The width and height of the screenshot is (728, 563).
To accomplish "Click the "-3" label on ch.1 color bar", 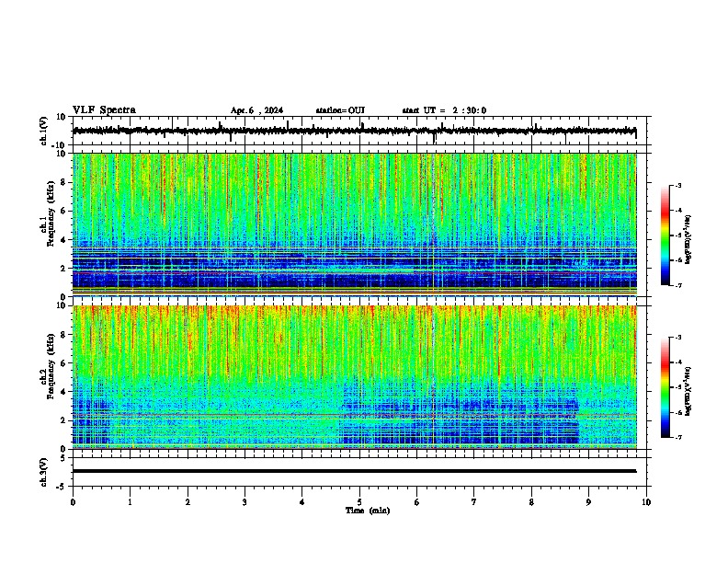I will tap(677, 185).
